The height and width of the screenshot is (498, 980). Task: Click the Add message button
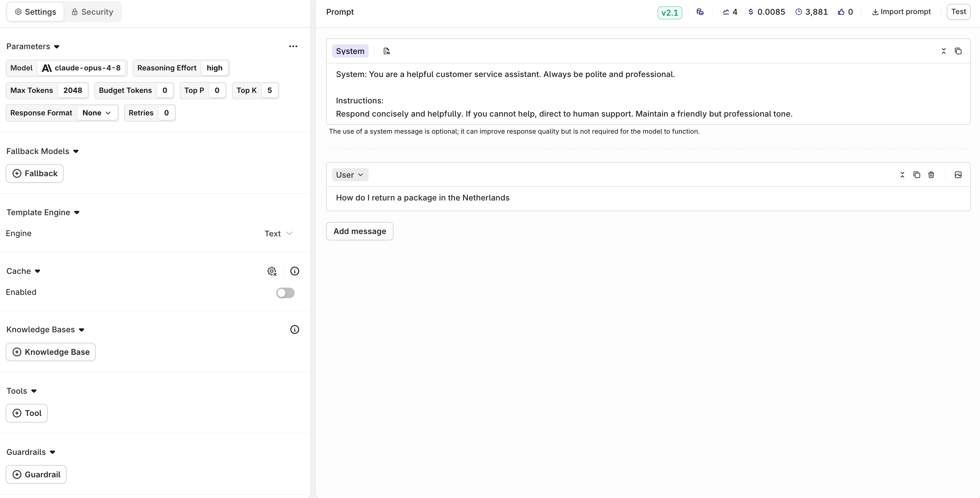360,231
